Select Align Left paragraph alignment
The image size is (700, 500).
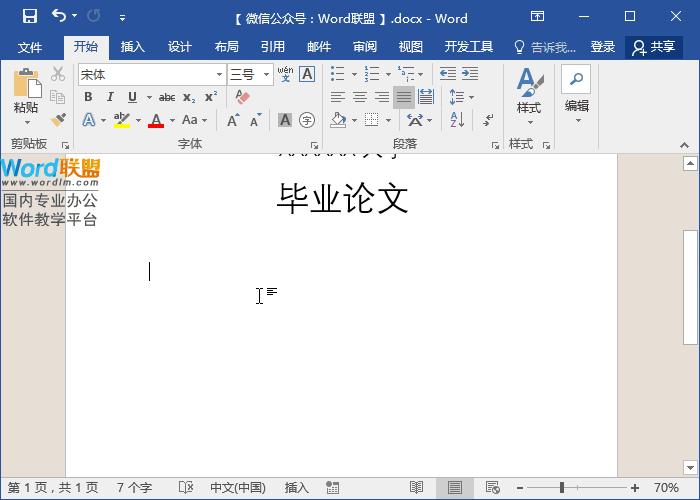coord(338,97)
